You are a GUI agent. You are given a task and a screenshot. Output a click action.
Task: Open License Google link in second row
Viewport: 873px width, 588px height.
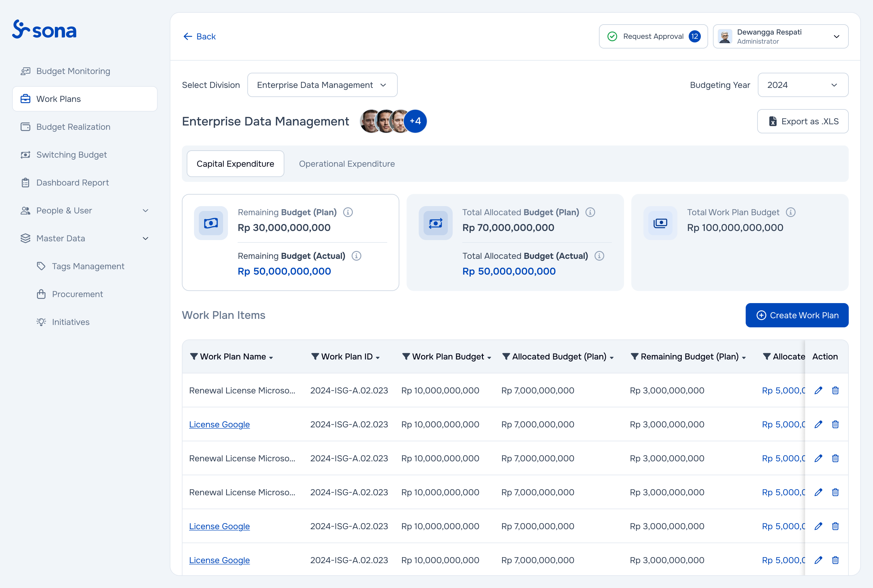(x=219, y=425)
